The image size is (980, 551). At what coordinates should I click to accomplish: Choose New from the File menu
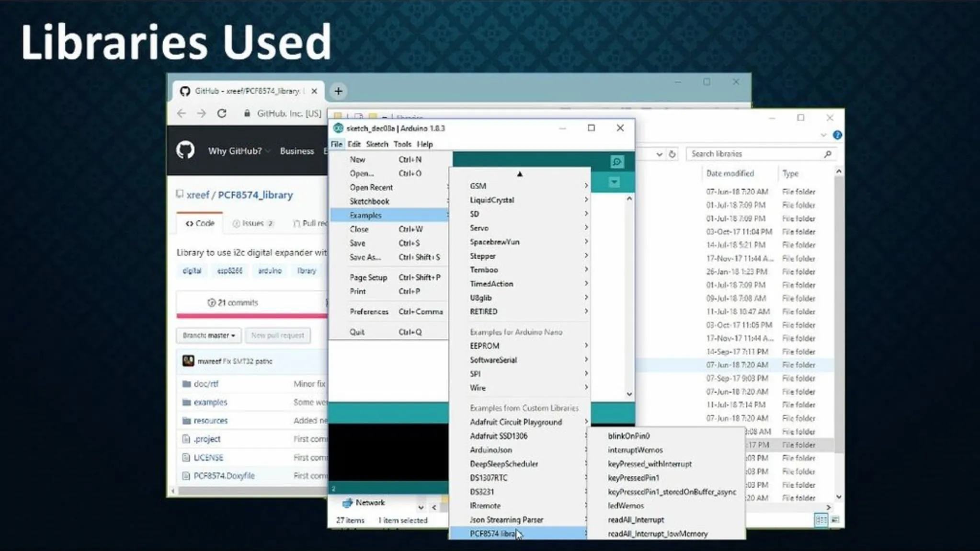[389, 160]
